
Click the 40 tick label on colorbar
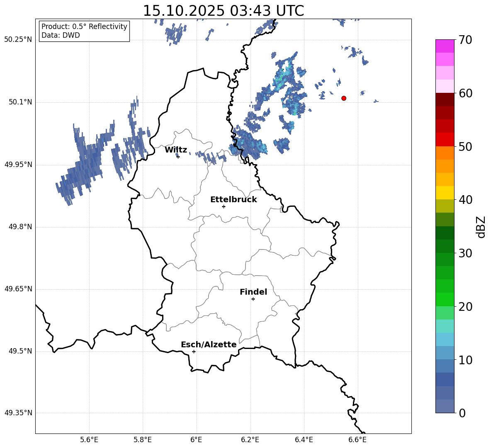click(465, 200)
